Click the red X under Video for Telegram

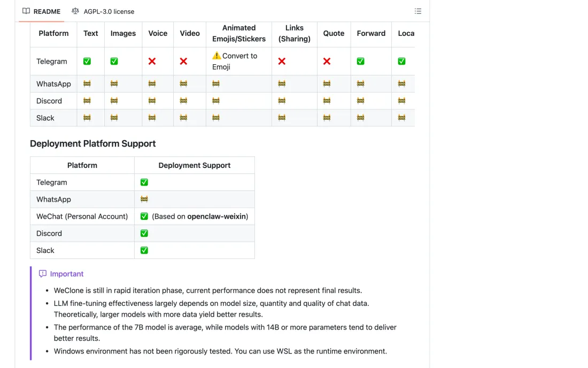tap(183, 61)
